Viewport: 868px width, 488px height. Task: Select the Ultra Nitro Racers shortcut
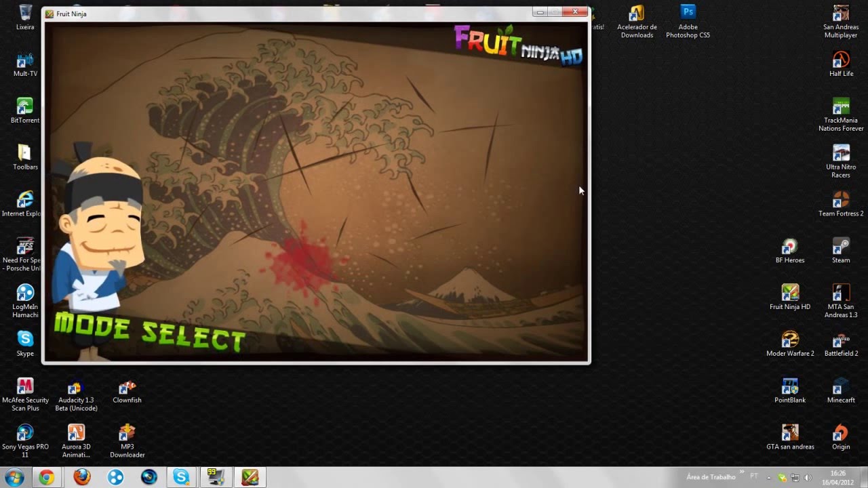click(841, 161)
